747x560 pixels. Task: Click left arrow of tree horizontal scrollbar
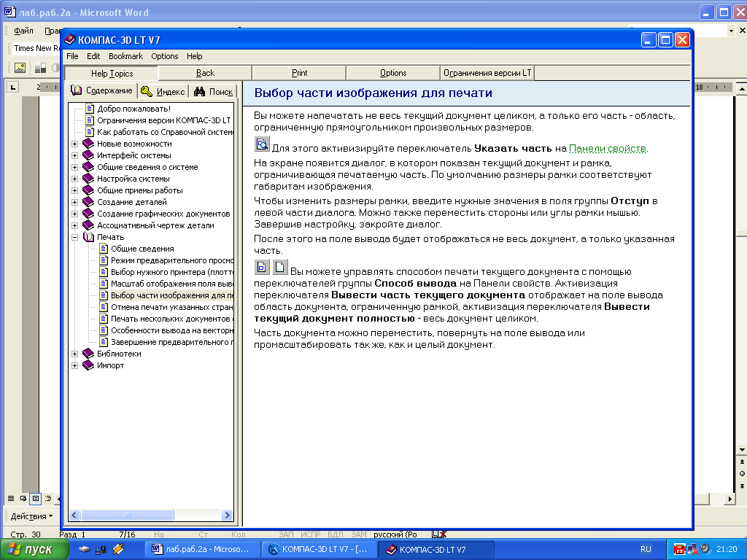pyautogui.click(x=74, y=515)
